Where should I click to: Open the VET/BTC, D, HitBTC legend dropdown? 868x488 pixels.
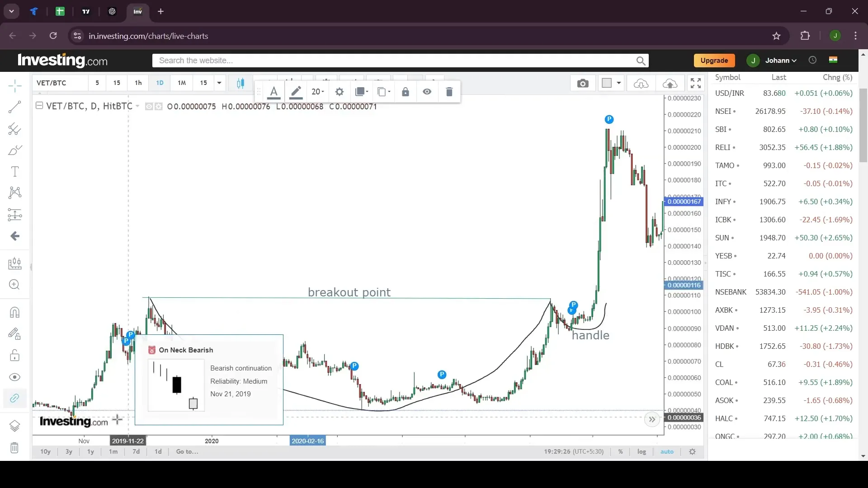coord(137,106)
